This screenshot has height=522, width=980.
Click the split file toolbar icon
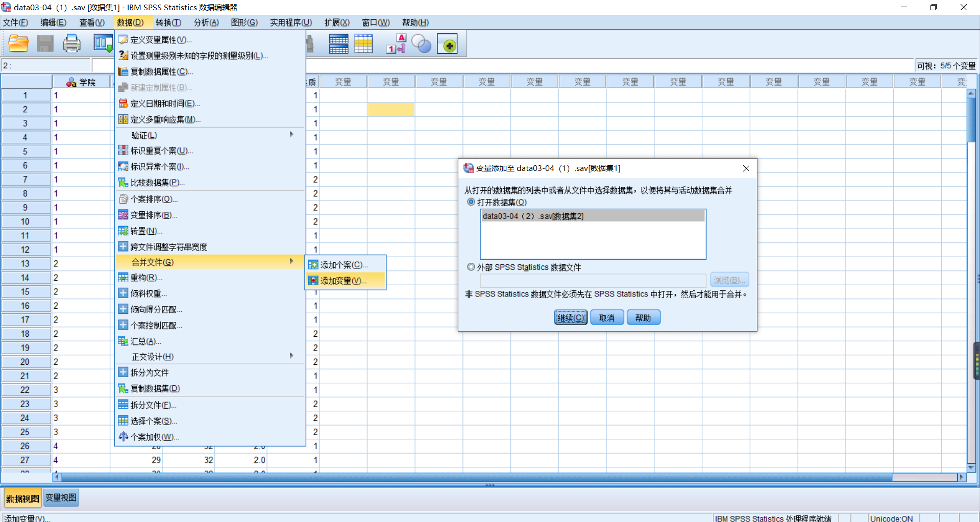tap(338, 44)
